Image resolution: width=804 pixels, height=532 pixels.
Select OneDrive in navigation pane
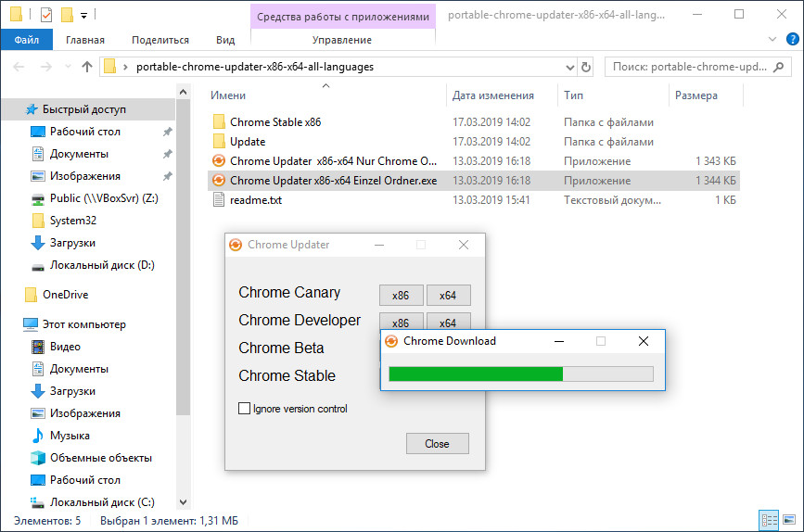pos(65,295)
